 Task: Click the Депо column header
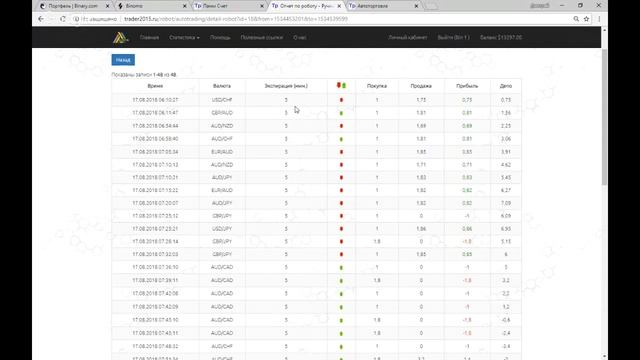point(506,86)
